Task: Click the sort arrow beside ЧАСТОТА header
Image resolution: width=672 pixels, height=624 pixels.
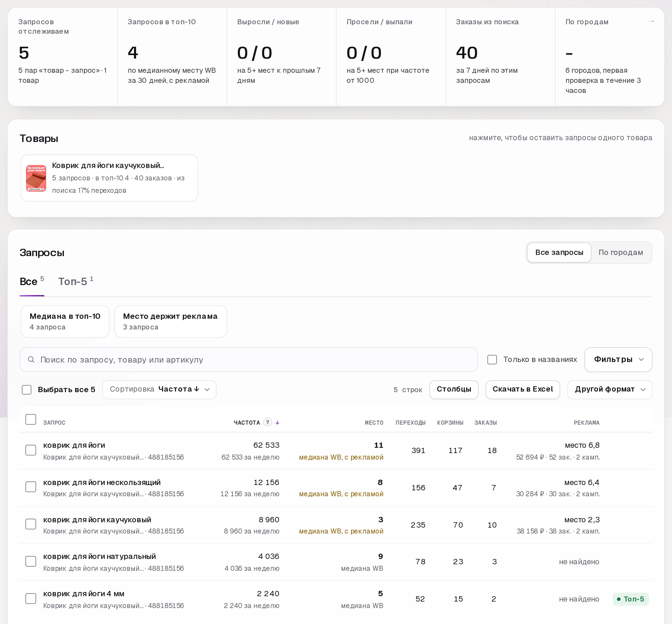Action: [x=277, y=422]
